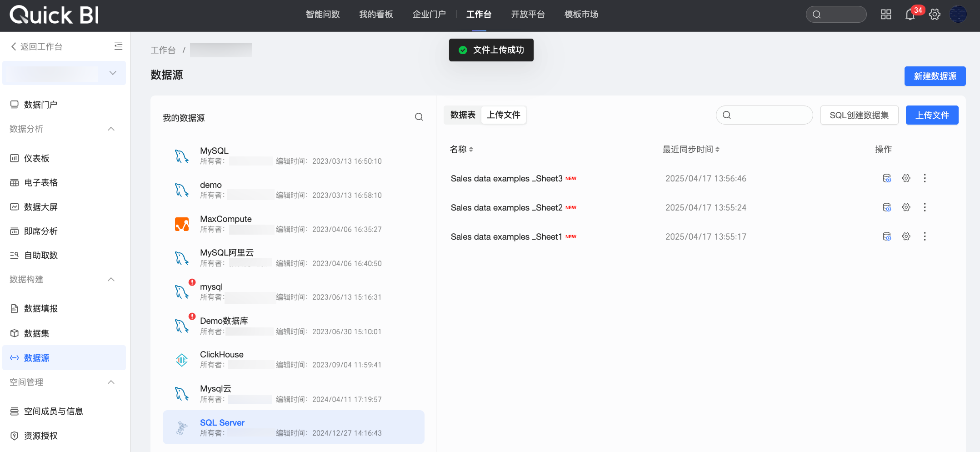
Task: Click table name Sales data examples _Sheet2
Action: (506, 208)
